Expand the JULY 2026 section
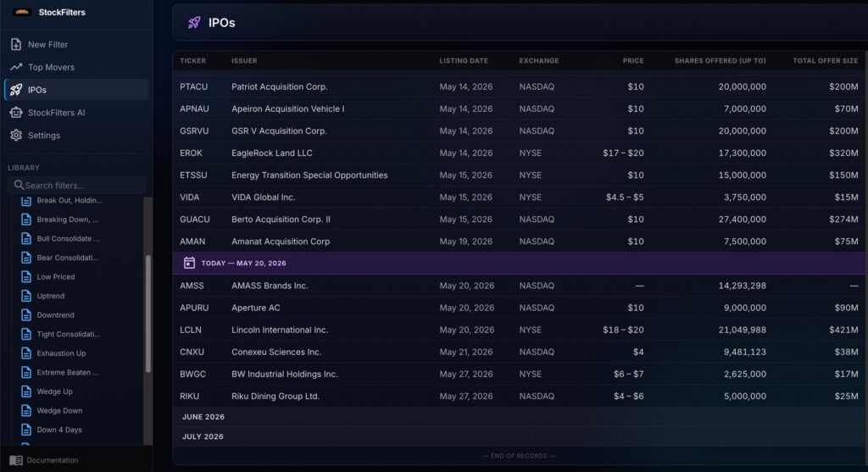Image resolution: width=868 pixels, height=472 pixels. 203,436
